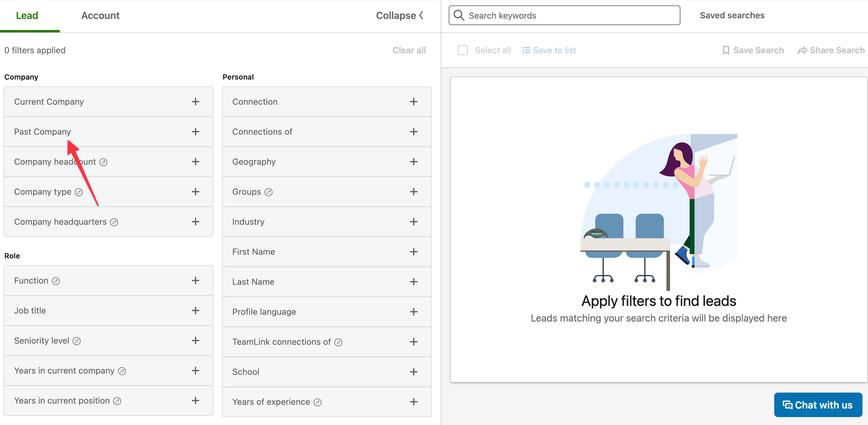Click the Role section heading
This screenshot has width=868, height=425.
tap(12, 256)
